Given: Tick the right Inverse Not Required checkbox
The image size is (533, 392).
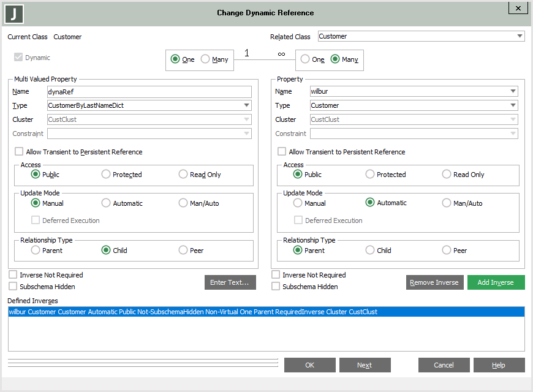Looking at the screenshot, I should tap(276, 275).
